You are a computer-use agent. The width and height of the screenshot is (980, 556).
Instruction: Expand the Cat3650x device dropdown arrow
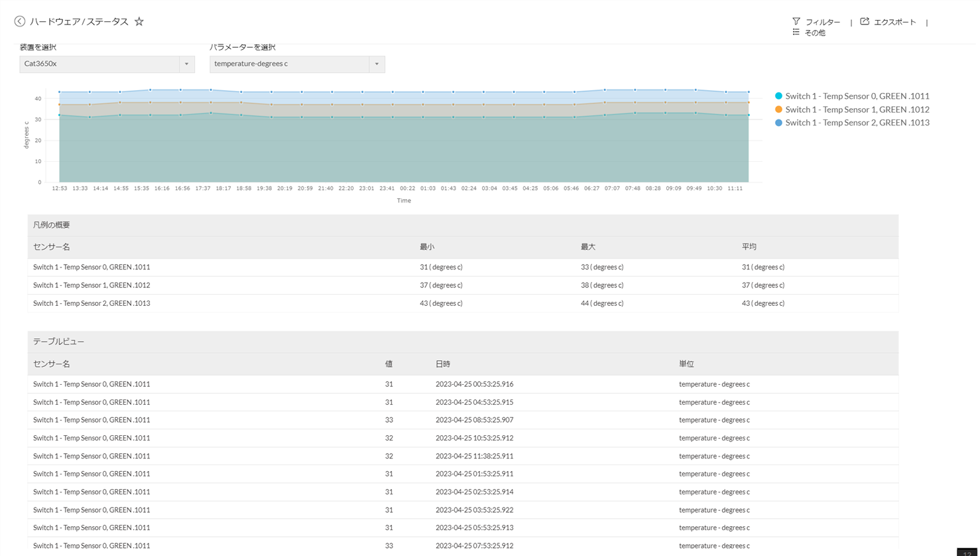[x=186, y=64]
